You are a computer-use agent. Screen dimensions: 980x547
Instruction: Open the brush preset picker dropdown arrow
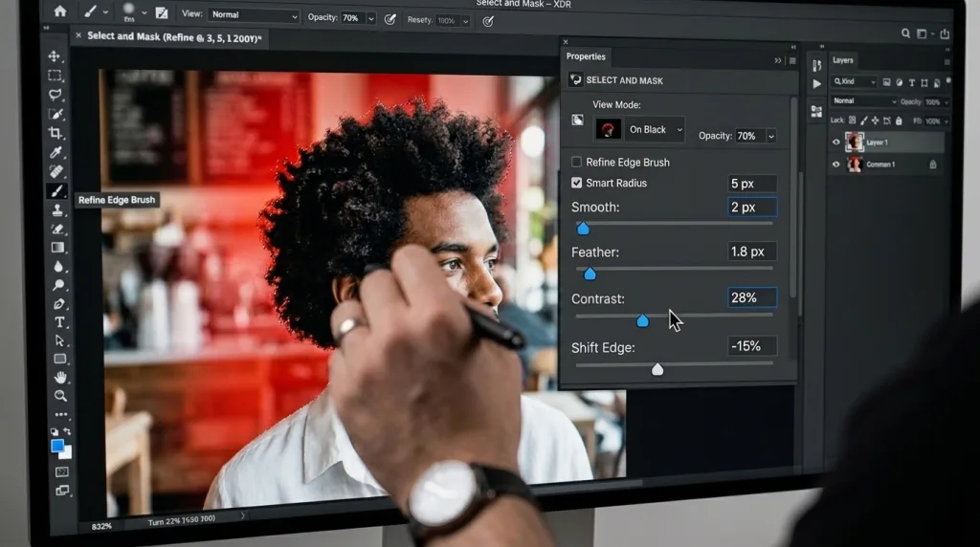pos(144,12)
